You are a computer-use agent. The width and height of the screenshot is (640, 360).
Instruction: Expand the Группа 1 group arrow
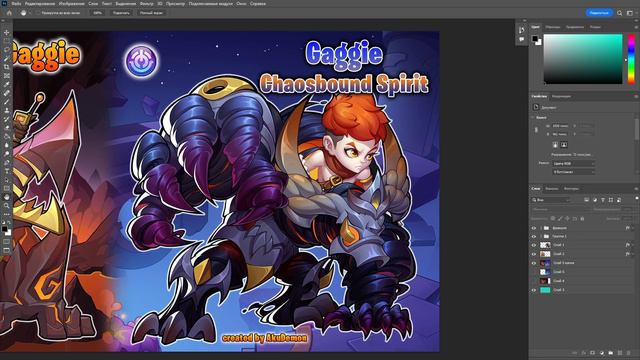[x=541, y=236]
